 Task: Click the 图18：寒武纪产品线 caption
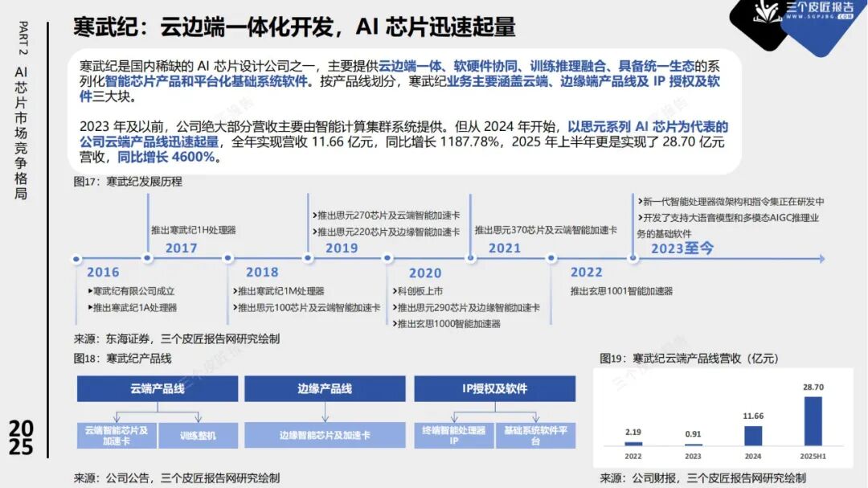click(123, 359)
